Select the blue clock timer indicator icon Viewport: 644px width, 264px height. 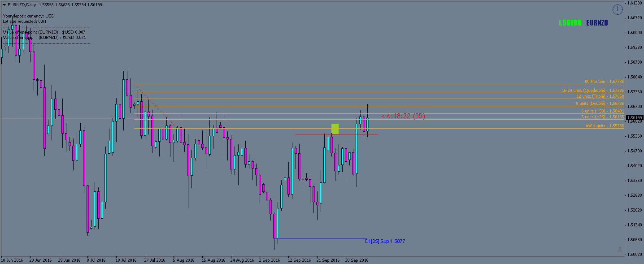click(x=618, y=9)
